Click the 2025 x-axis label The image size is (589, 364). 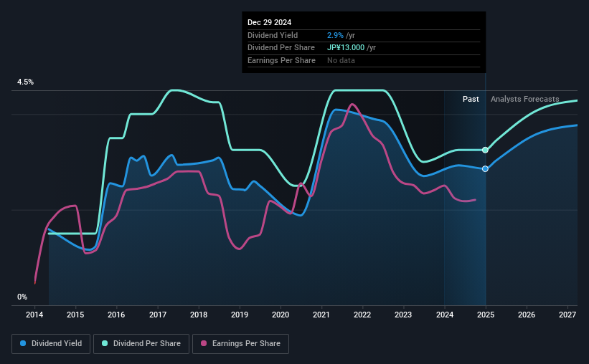click(x=486, y=315)
